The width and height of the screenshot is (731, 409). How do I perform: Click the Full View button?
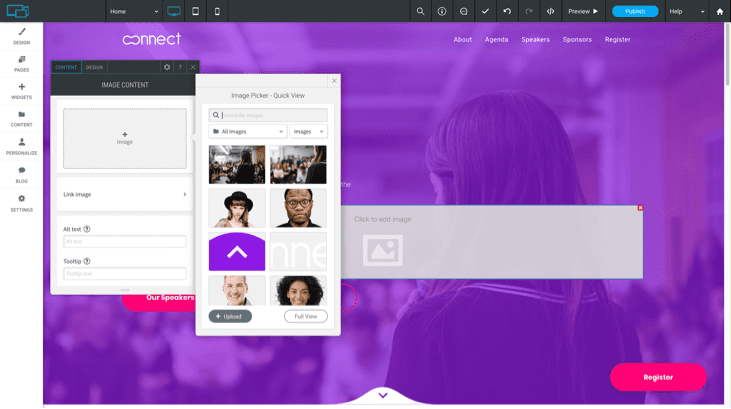pyautogui.click(x=305, y=316)
